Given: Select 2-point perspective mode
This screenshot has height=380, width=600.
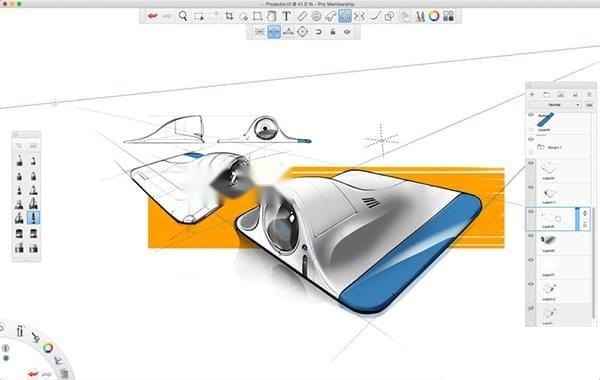Looking at the screenshot, I should (274, 32).
